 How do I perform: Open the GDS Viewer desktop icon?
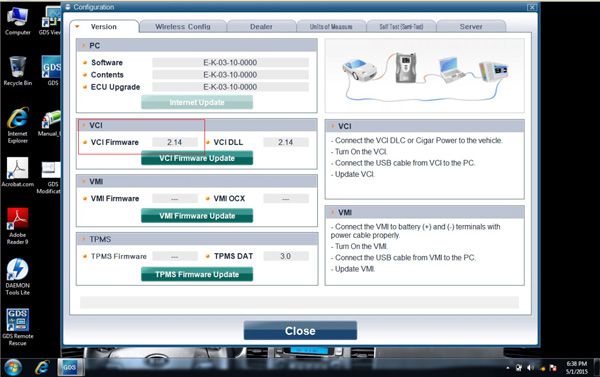click(x=51, y=21)
